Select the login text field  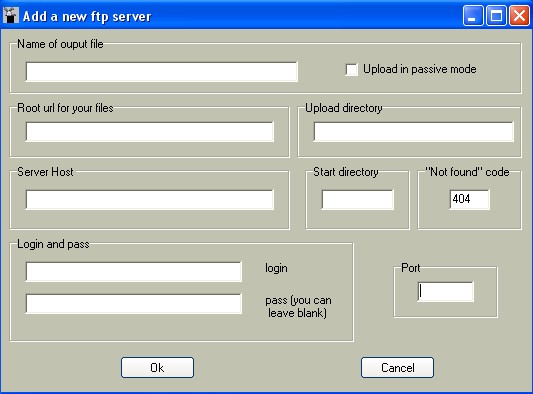(x=134, y=272)
